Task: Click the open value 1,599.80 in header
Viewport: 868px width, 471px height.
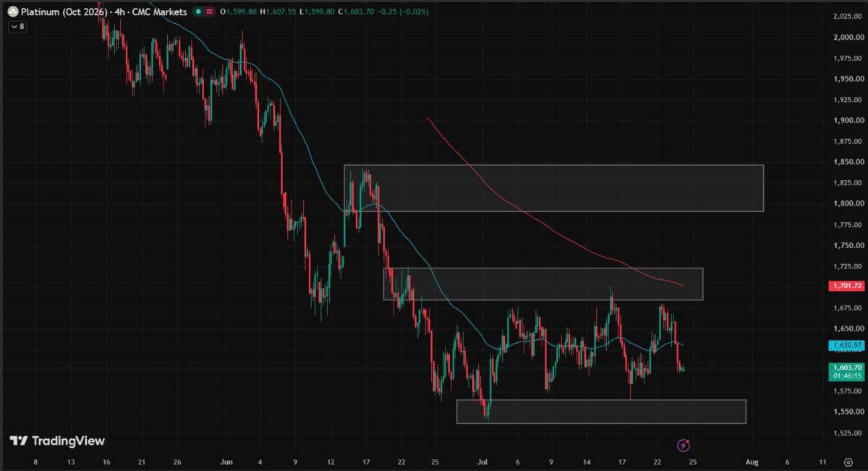Action: pos(240,12)
